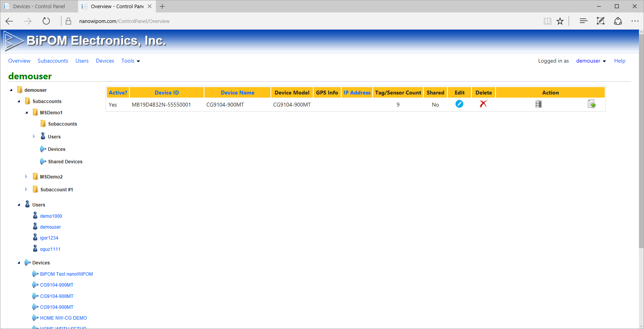Click the MSDemo2 folder icon
Screen dimensions: 644x329
(x=35, y=177)
